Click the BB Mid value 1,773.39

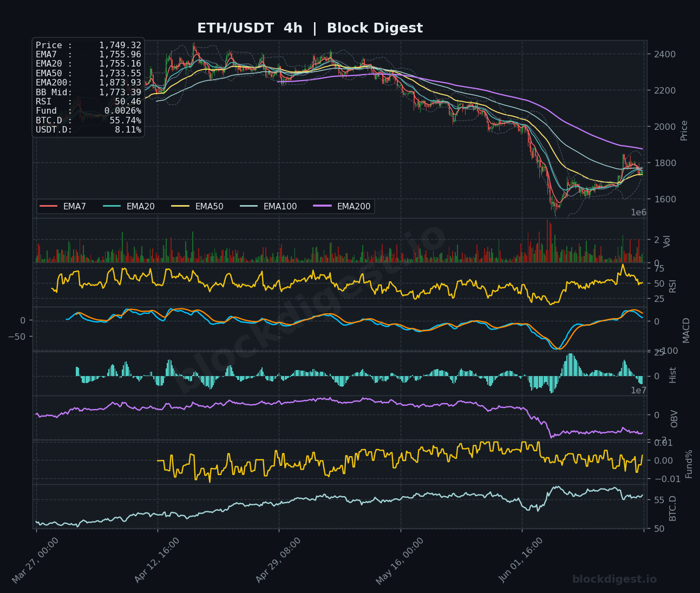120,93
